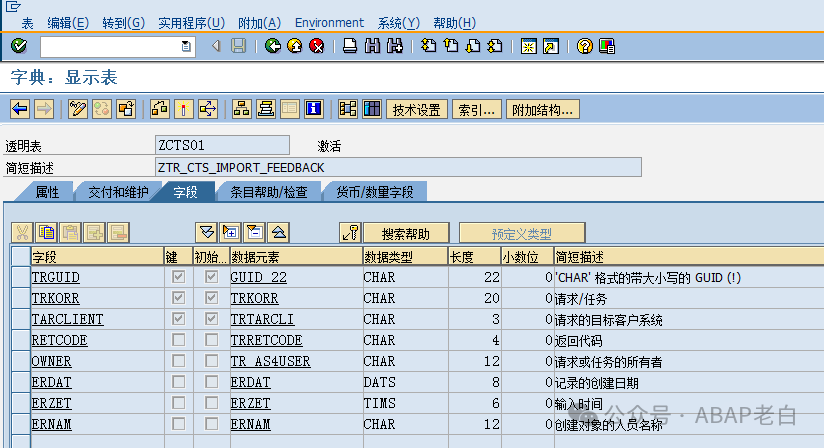Image resolution: width=824 pixels, height=448 pixels.
Task: Click the green checkmark Enter icon
Action: (x=19, y=46)
